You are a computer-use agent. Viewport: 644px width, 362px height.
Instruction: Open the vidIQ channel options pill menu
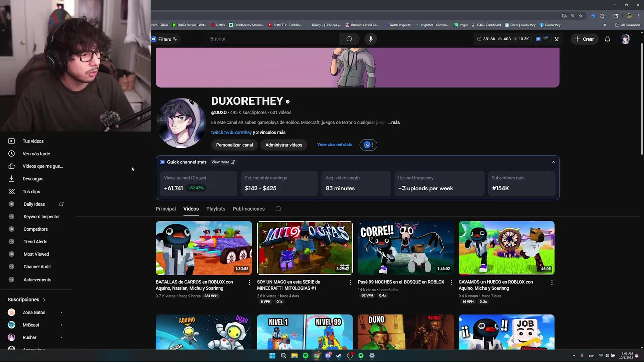(x=368, y=145)
